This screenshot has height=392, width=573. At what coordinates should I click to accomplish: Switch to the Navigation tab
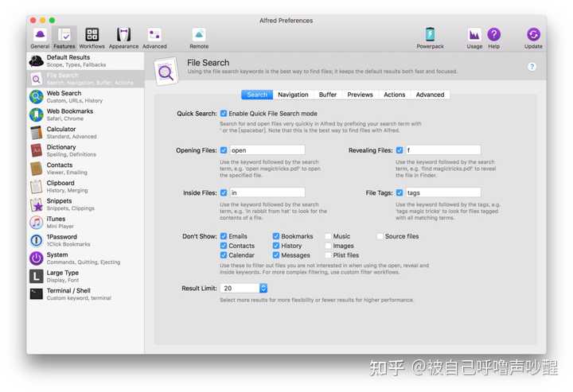point(293,95)
